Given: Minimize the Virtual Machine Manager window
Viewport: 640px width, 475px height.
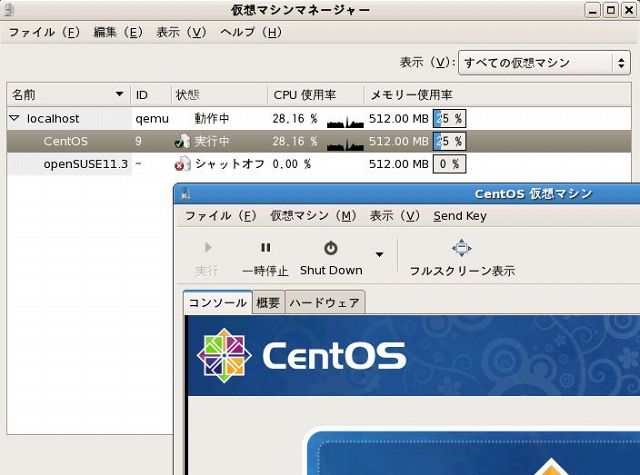Looking at the screenshot, I should click(x=592, y=10).
